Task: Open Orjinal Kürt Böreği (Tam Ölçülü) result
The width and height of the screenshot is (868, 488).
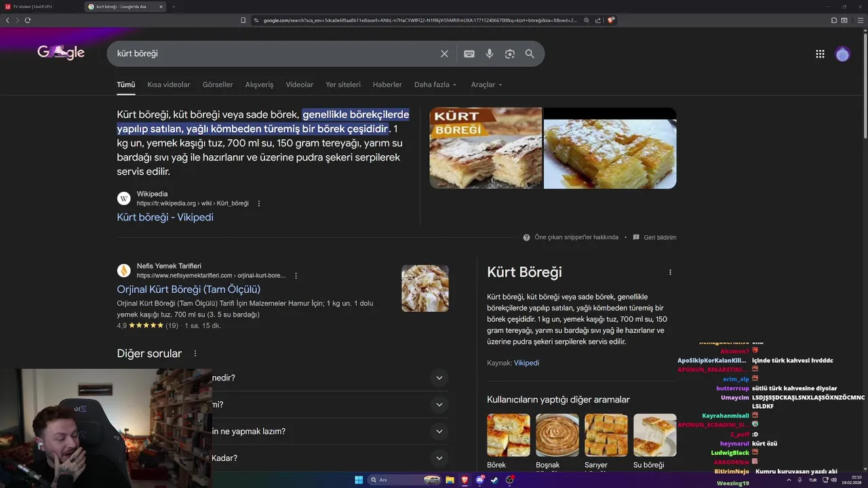Action: (x=189, y=289)
